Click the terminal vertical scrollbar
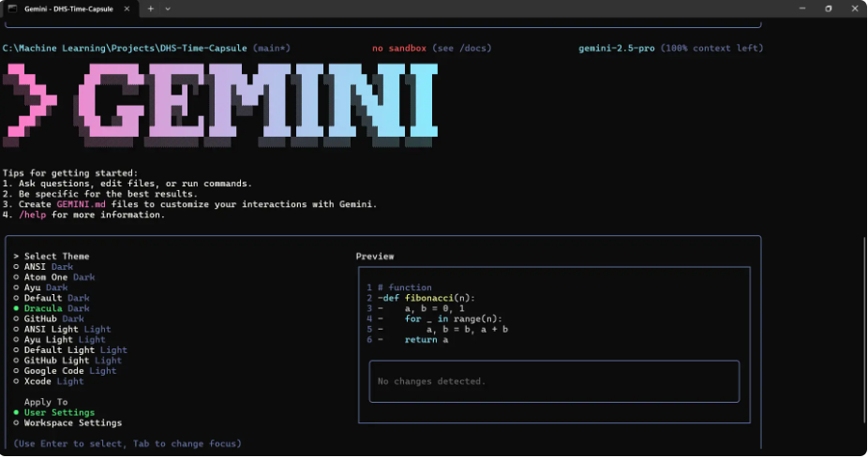The image size is (868, 458). (x=864, y=330)
